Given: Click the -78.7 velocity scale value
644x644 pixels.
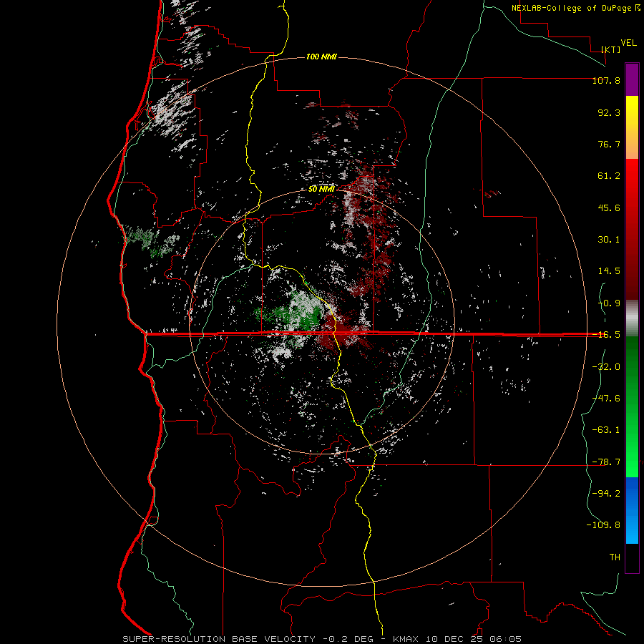Looking at the screenshot, I should click(x=606, y=462).
